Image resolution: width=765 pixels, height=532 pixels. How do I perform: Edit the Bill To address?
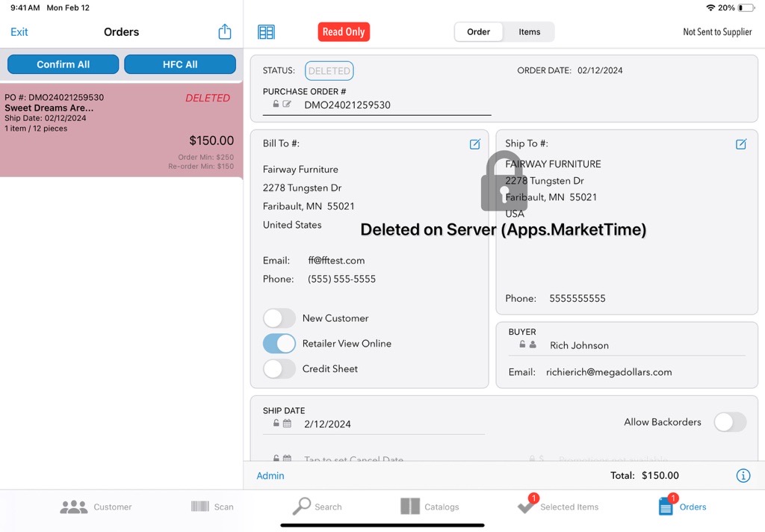click(474, 144)
